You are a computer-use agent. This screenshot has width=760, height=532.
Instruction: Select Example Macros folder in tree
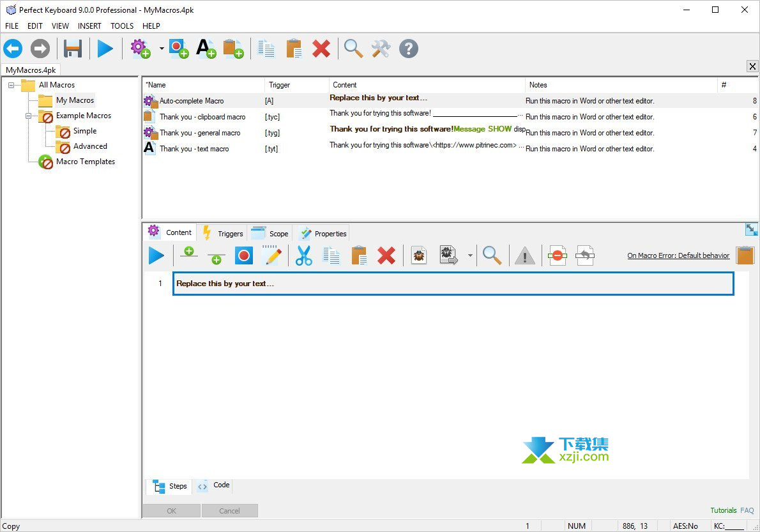(84, 116)
